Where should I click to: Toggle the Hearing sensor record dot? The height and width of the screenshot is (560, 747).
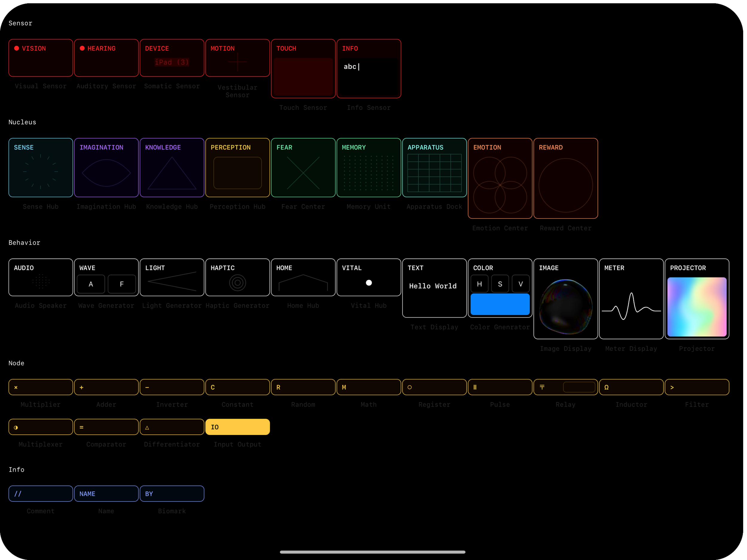(82, 48)
